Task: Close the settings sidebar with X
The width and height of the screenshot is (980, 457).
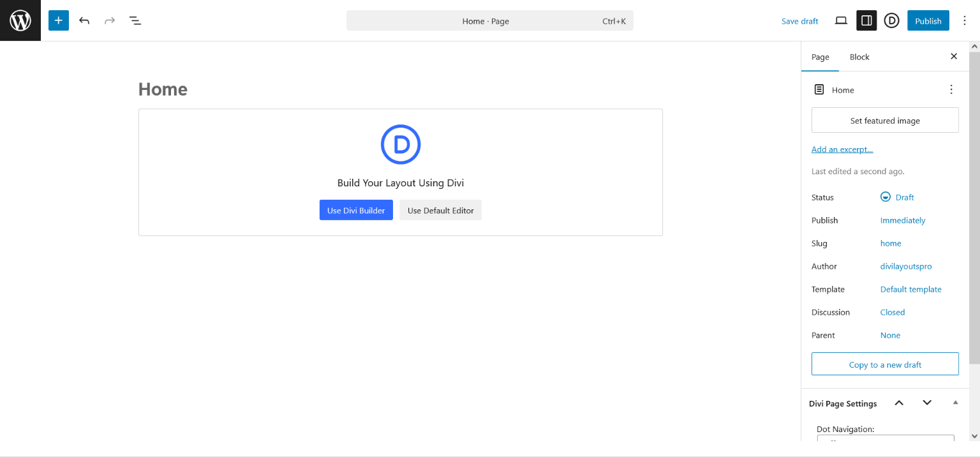Action: pos(954,56)
